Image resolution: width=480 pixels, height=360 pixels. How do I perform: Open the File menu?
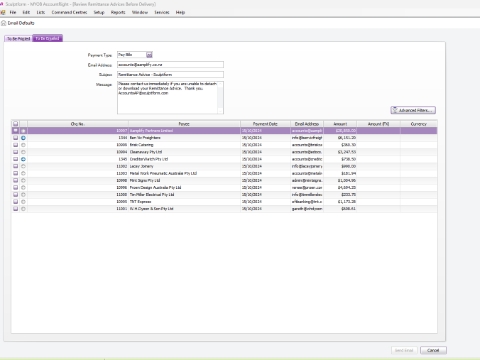click(13, 12)
